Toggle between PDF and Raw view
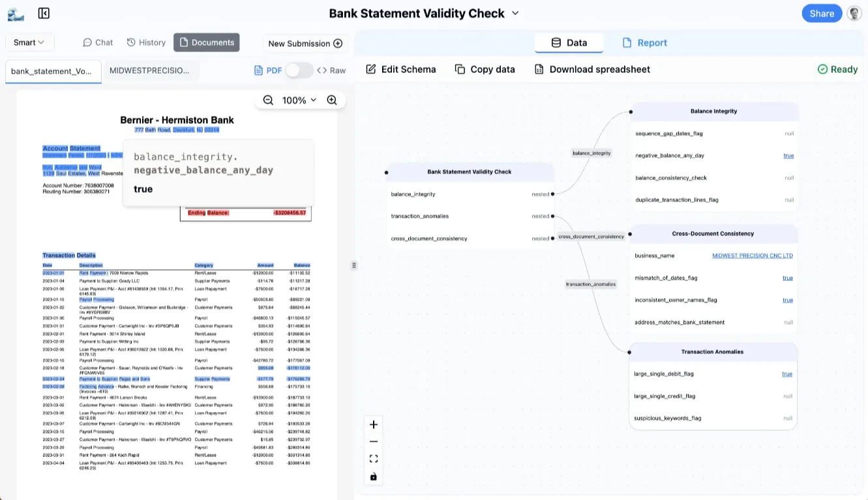Image resolution: width=868 pixels, height=500 pixels. pos(299,70)
